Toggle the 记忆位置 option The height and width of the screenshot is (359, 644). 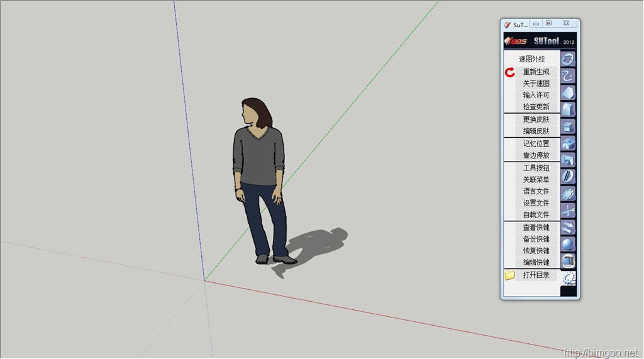pyautogui.click(x=536, y=144)
